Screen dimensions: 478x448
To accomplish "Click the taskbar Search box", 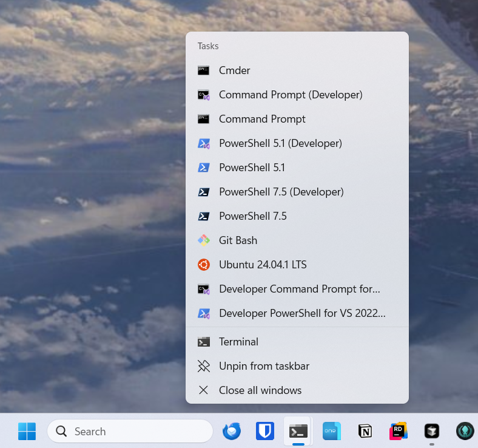I will pyautogui.click(x=130, y=431).
